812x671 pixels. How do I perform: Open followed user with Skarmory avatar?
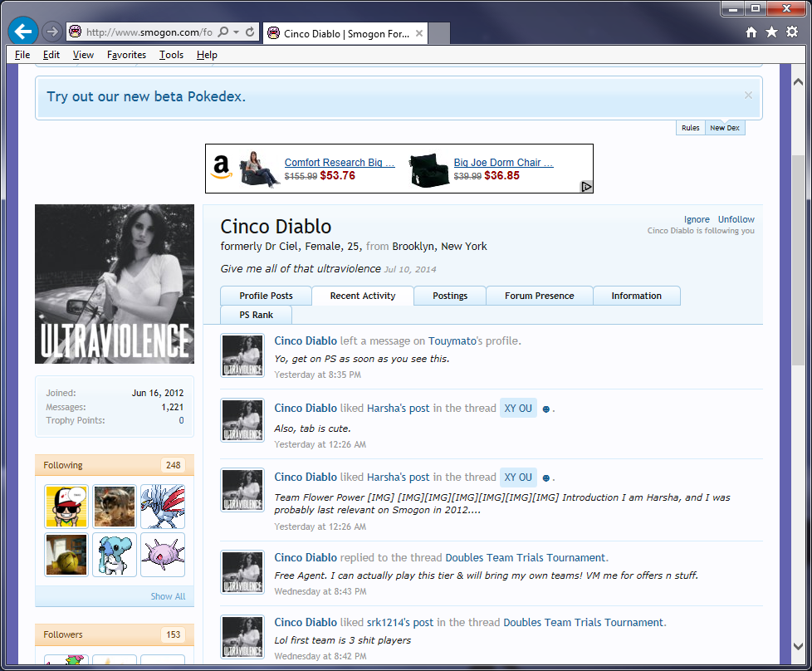(x=163, y=507)
